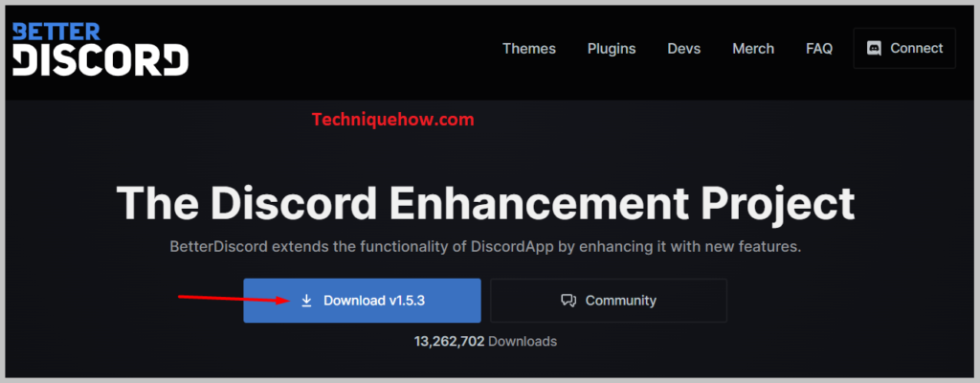
Task: Click the BetterDiscord description subtitle
Action: (485, 246)
